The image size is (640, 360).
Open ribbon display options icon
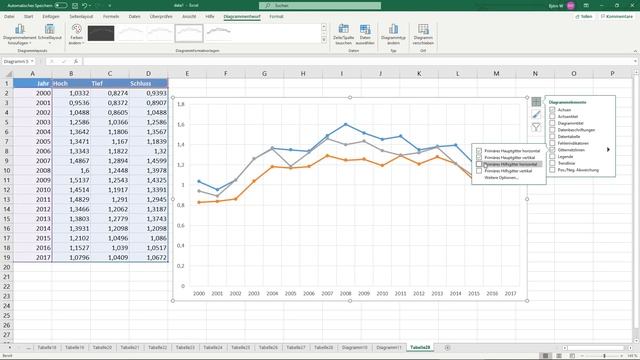tap(586, 6)
